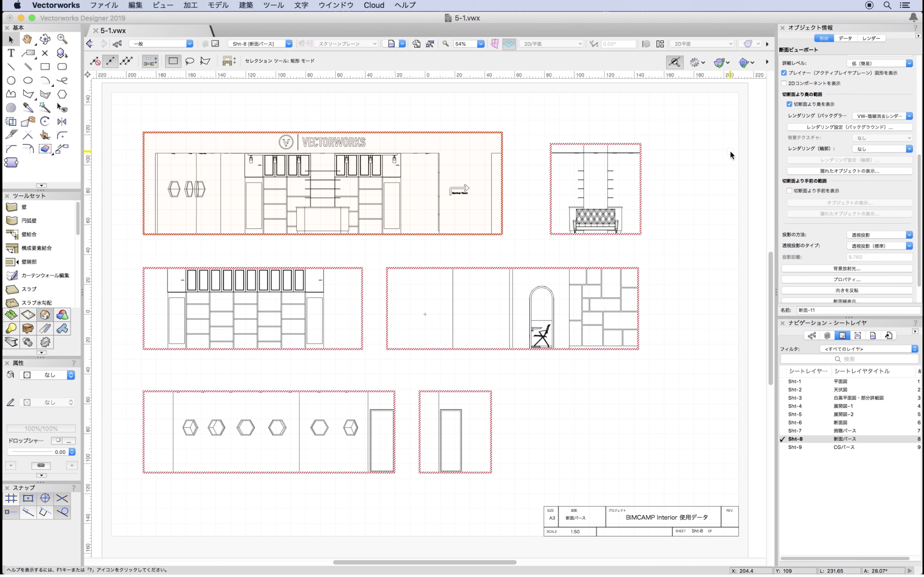The image size is (924, 577).
Task: Open the モデル menu
Action: coord(218,5)
